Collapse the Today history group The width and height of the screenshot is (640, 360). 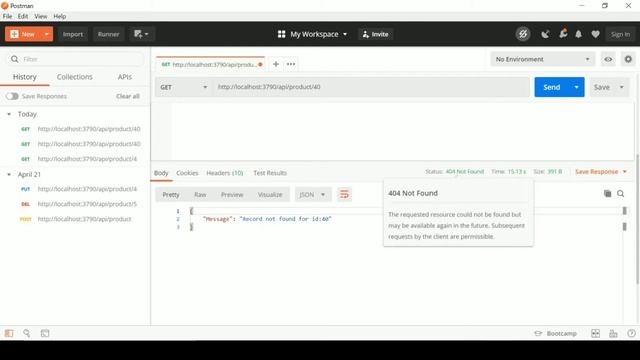click(9, 114)
